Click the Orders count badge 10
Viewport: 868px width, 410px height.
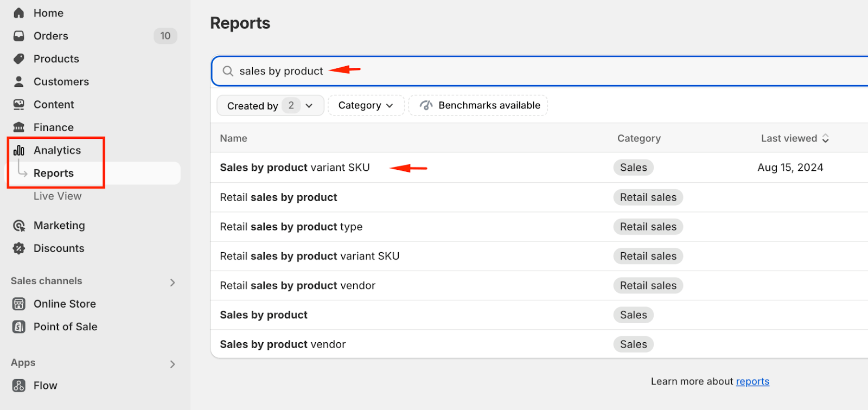pos(165,36)
